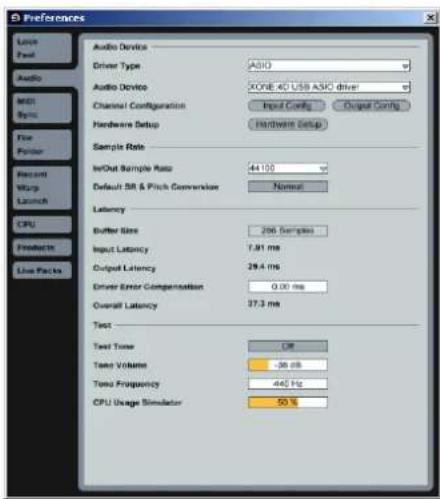Open the Products preferences tab
The height and width of the screenshot is (499, 440).
click(x=42, y=247)
